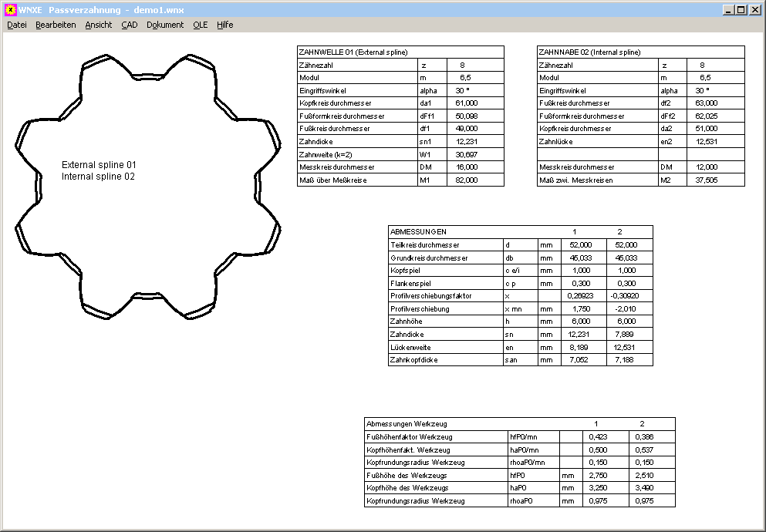
Task: Open the Bearbeiten menu
Action: point(56,25)
